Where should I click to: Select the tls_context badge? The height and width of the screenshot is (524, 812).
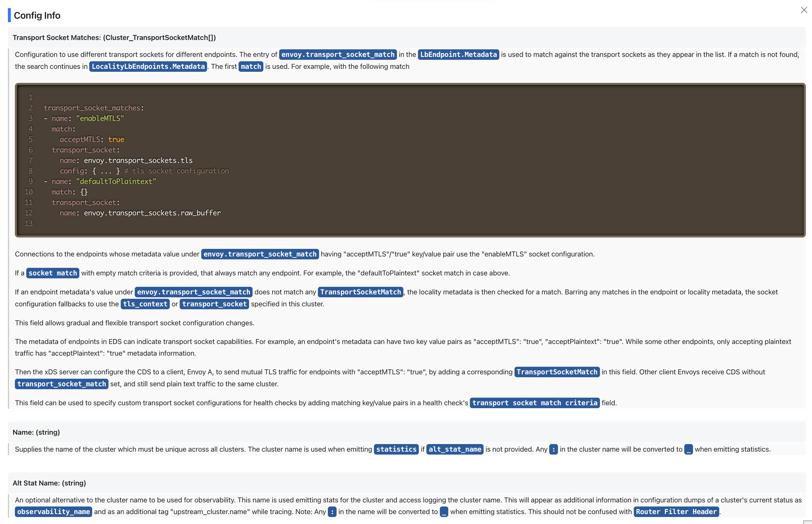[x=145, y=304]
